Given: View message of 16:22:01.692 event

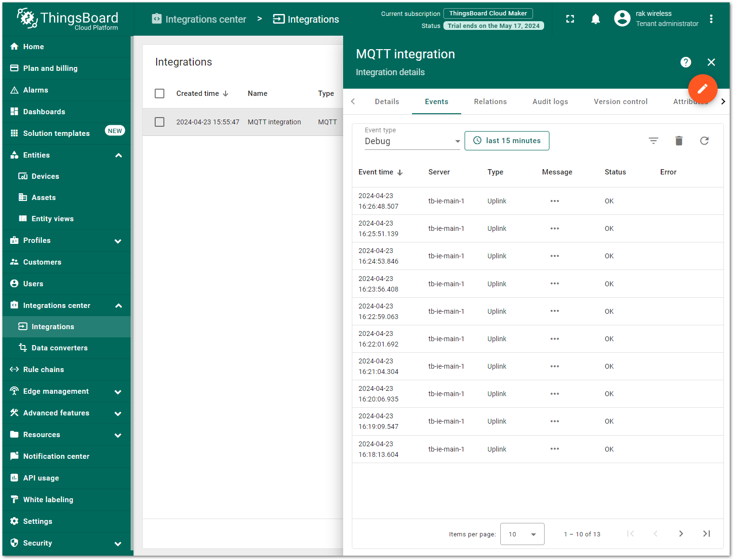Looking at the screenshot, I should click(x=555, y=339).
